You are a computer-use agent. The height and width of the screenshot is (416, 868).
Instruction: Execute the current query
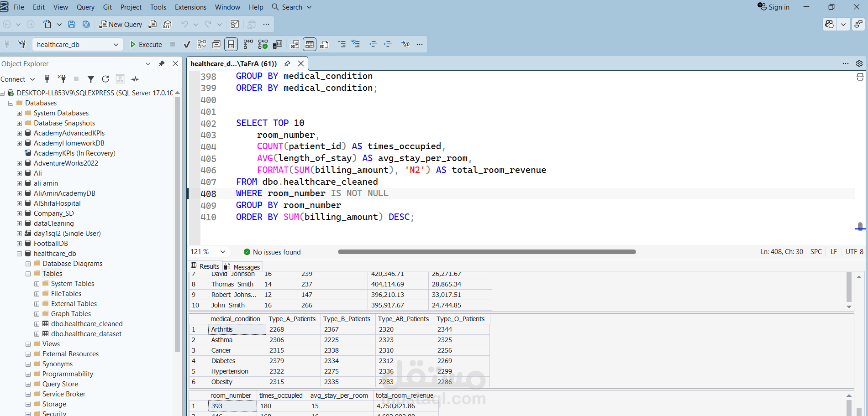(x=146, y=44)
